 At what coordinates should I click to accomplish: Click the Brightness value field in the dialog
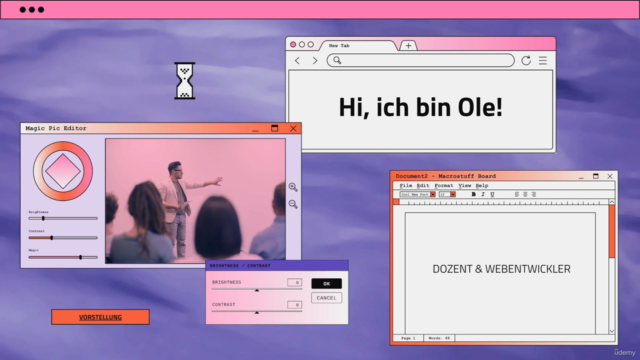(x=294, y=282)
